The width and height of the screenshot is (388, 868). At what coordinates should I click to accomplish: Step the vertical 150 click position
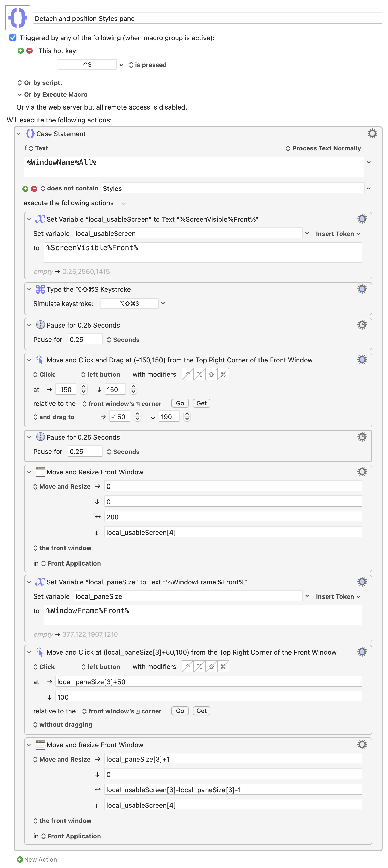[134, 389]
